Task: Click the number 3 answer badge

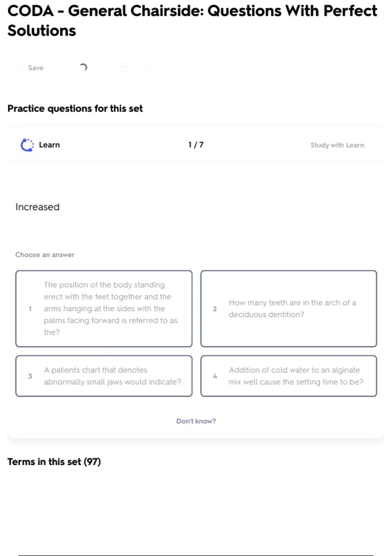Action: coord(30,376)
